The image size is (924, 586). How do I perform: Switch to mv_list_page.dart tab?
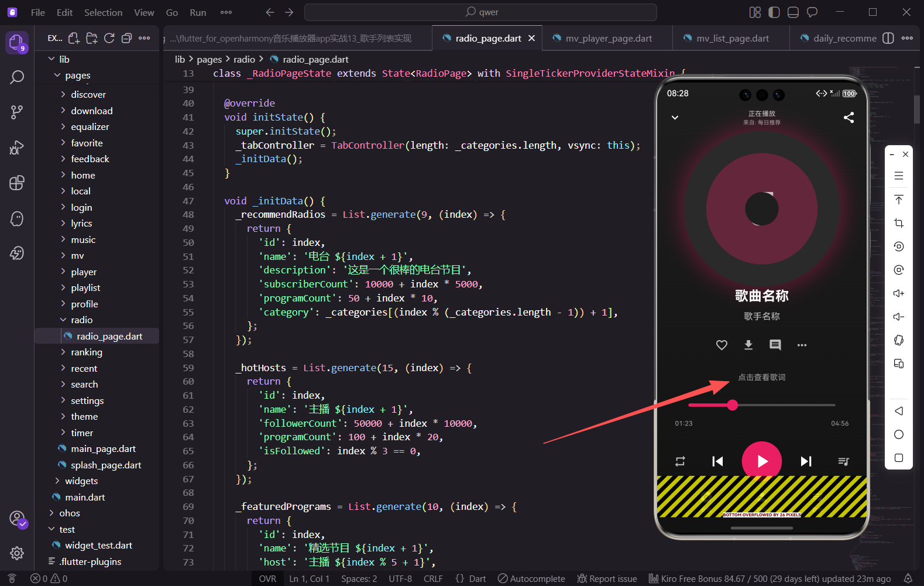point(731,38)
